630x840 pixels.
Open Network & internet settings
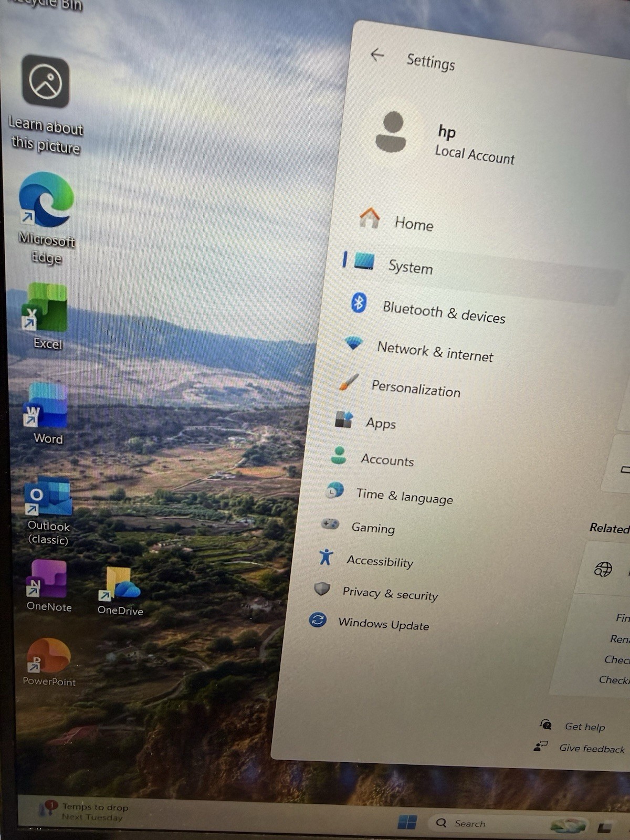(x=435, y=351)
